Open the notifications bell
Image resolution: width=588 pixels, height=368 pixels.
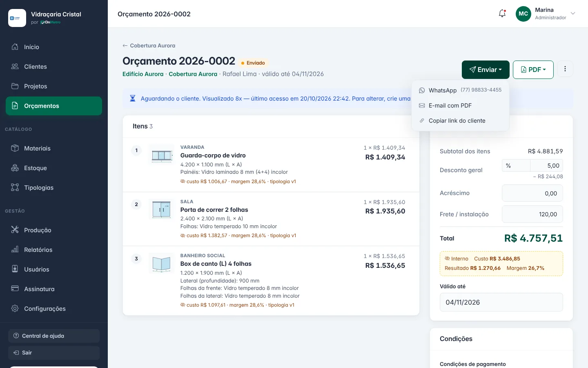[x=502, y=13]
